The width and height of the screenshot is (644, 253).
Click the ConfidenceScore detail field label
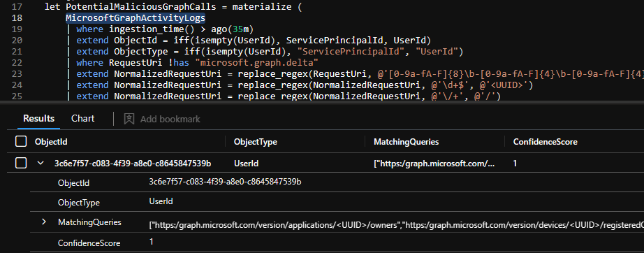[89, 243]
